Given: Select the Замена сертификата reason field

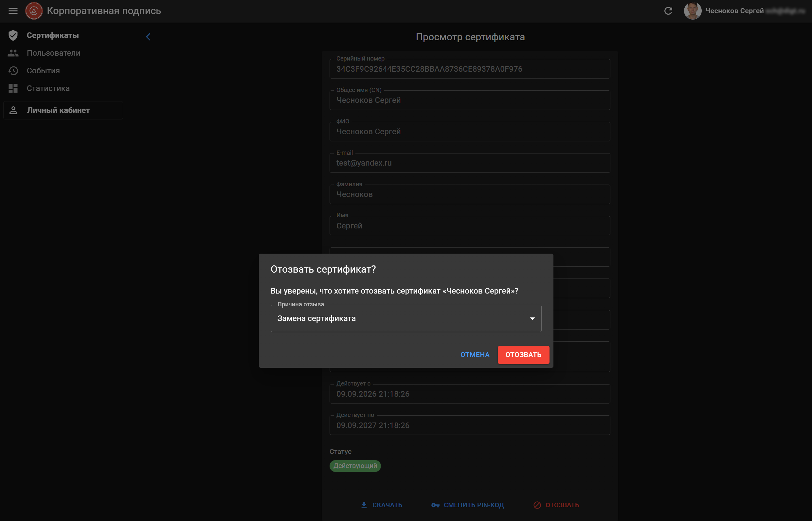Looking at the screenshot, I should (406, 319).
